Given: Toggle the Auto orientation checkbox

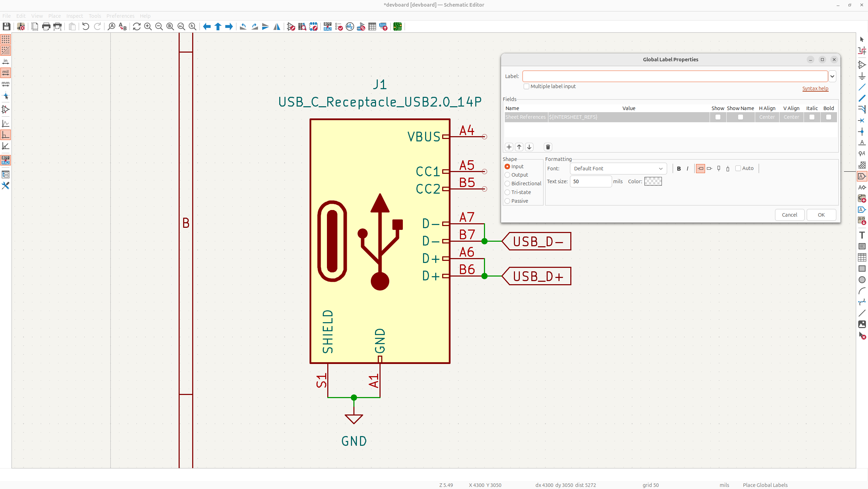Looking at the screenshot, I should point(738,168).
